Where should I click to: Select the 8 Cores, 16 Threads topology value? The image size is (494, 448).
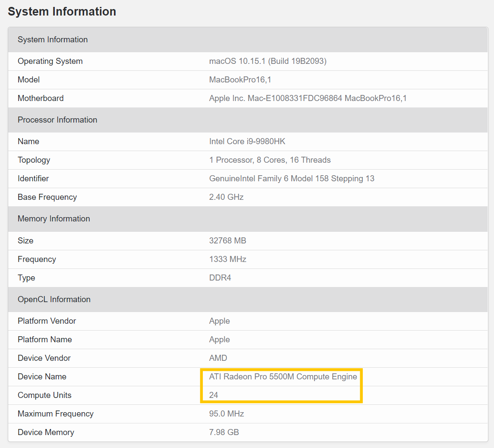point(270,160)
